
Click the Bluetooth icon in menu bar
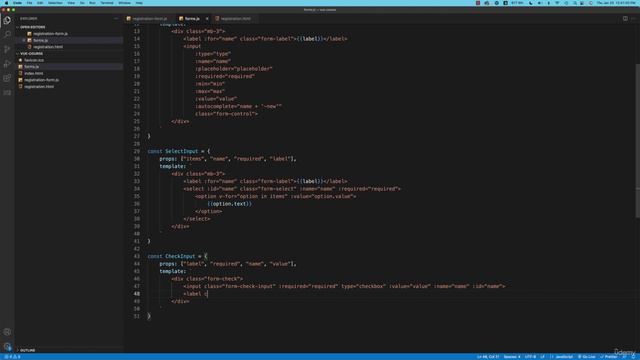point(548,3)
